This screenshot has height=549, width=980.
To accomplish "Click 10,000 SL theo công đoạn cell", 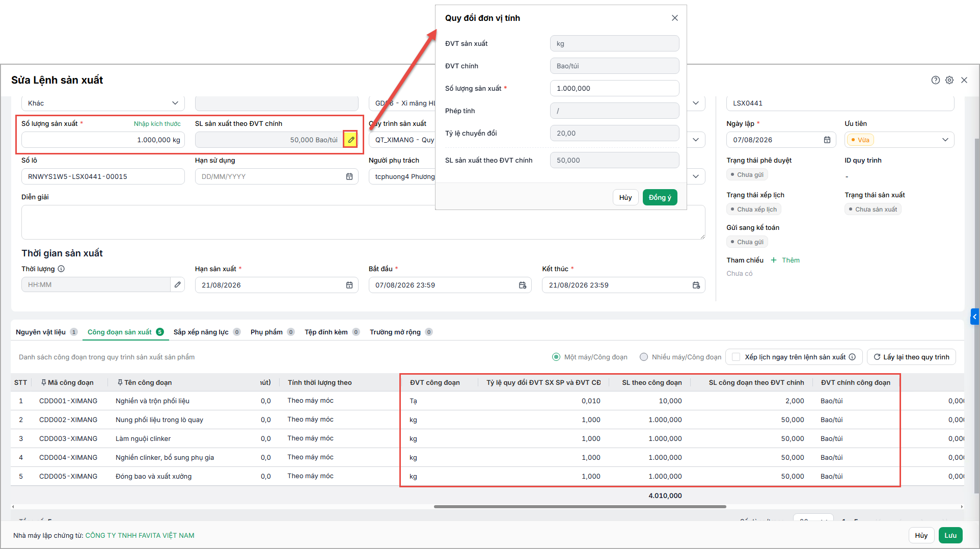I will pos(649,401).
